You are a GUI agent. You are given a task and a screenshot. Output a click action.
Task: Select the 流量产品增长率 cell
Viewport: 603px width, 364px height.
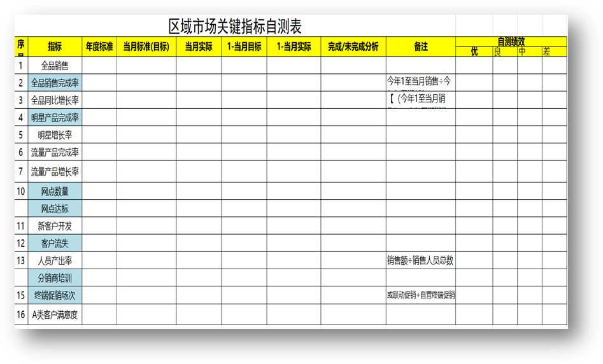click(x=55, y=171)
